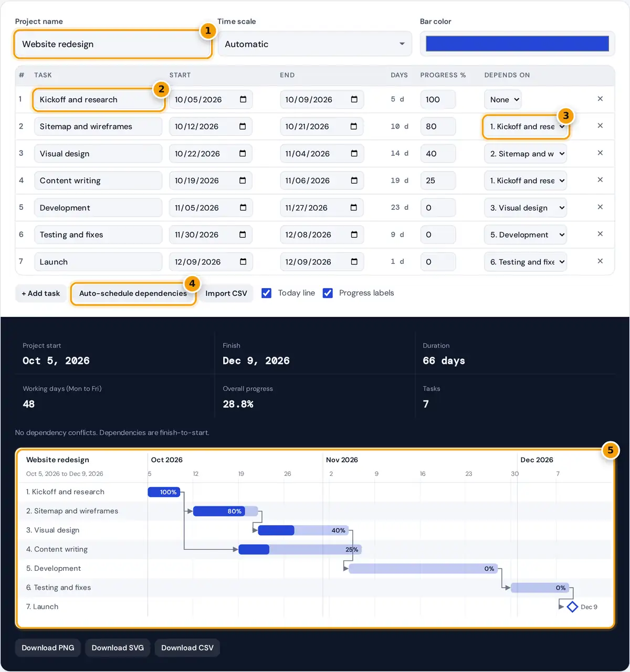Click Sitemap 80% progress bar in chart
The height and width of the screenshot is (672, 630).
point(226,511)
